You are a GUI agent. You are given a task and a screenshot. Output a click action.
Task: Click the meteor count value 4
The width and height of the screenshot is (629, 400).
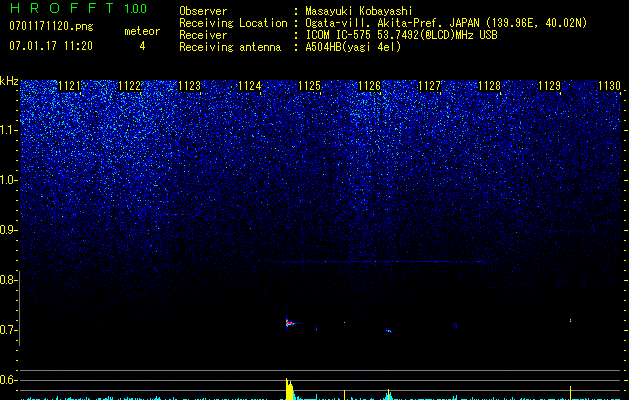[x=142, y=46]
